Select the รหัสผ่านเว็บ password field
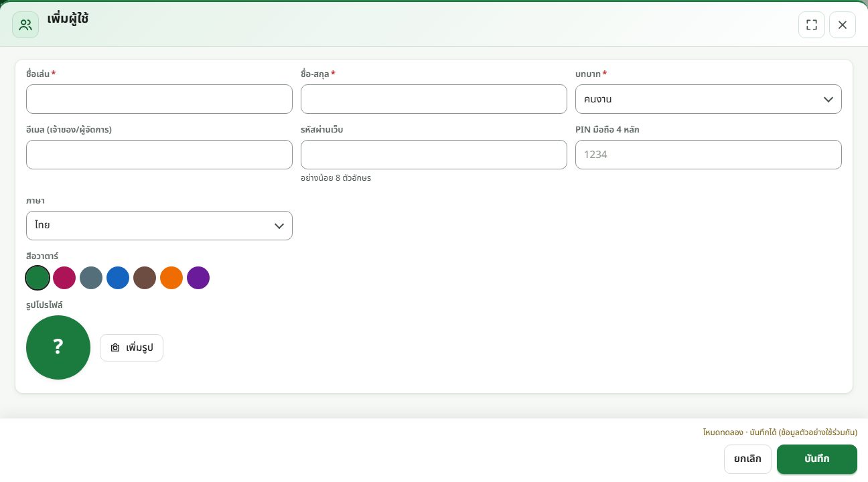 point(434,155)
